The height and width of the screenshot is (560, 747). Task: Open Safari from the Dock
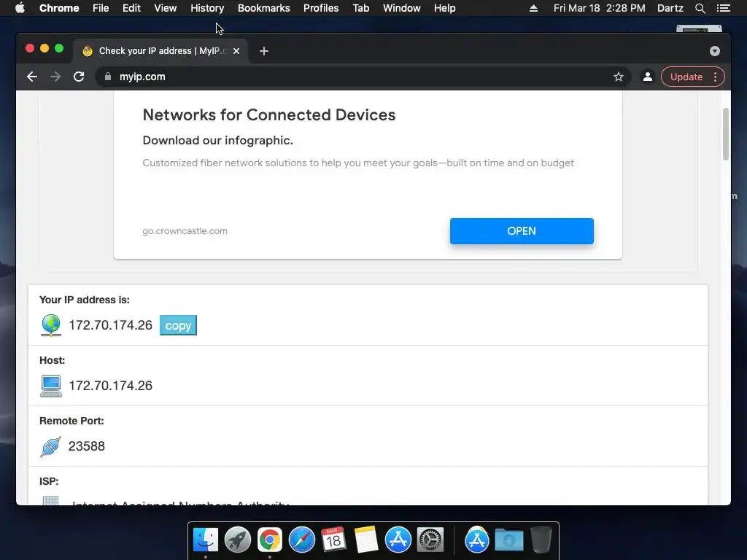pos(302,540)
